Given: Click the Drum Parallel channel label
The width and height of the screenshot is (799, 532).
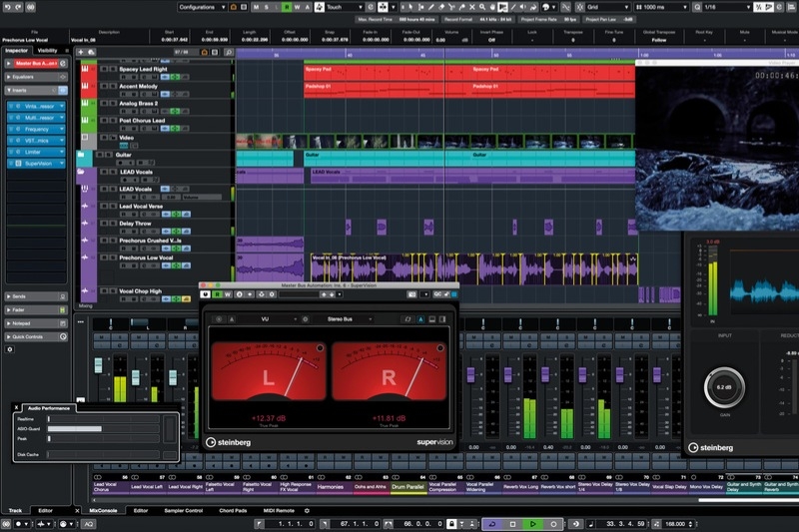Looking at the screenshot, I should click(407, 487).
